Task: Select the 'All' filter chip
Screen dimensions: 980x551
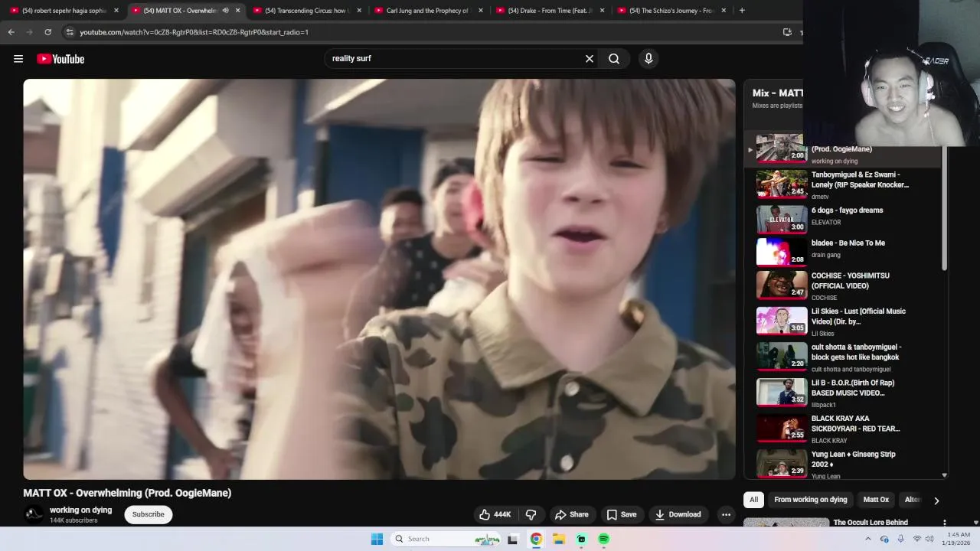Action: 753,500
